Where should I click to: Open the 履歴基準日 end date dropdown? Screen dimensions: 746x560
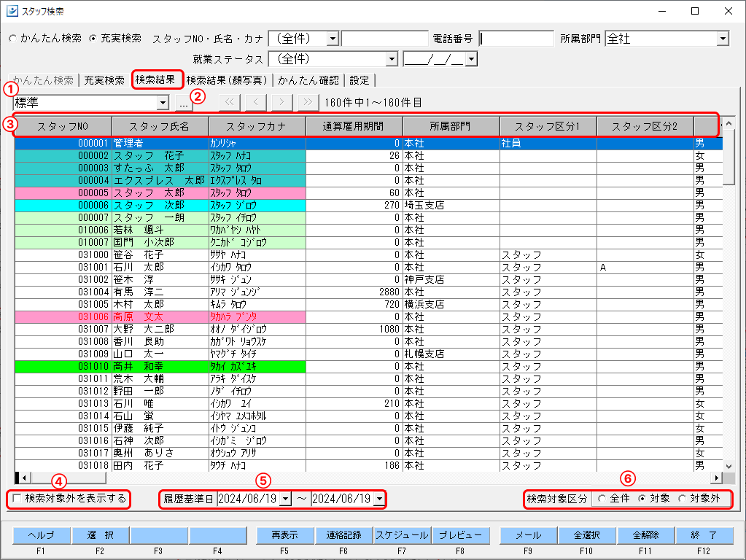pyautogui.click(x=379, y=499)
